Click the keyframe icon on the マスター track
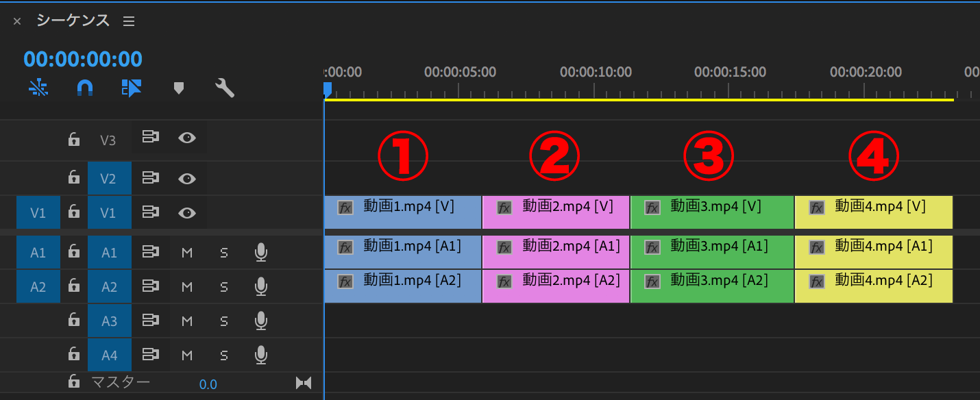This screenshot has height=400, width=980. (x=304, y=382)
